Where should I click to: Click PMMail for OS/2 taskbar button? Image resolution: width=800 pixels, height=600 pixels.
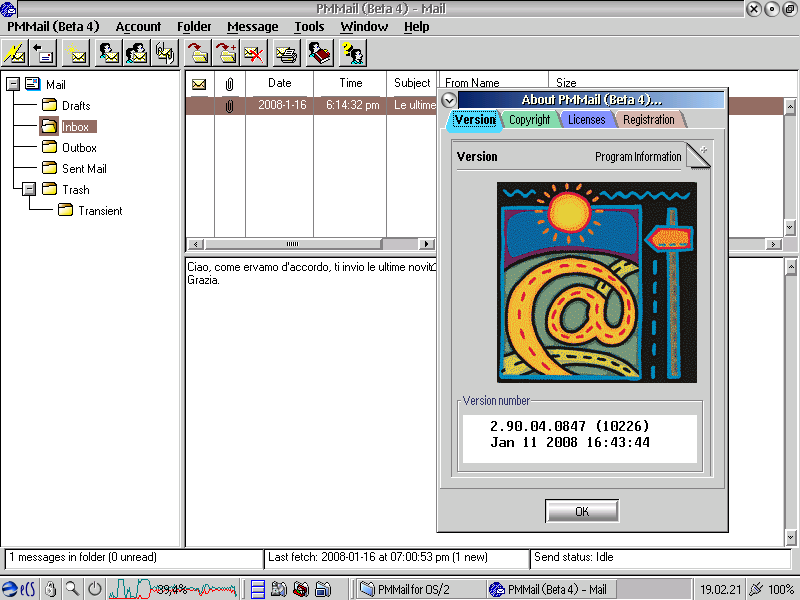[x=420, y=589]
